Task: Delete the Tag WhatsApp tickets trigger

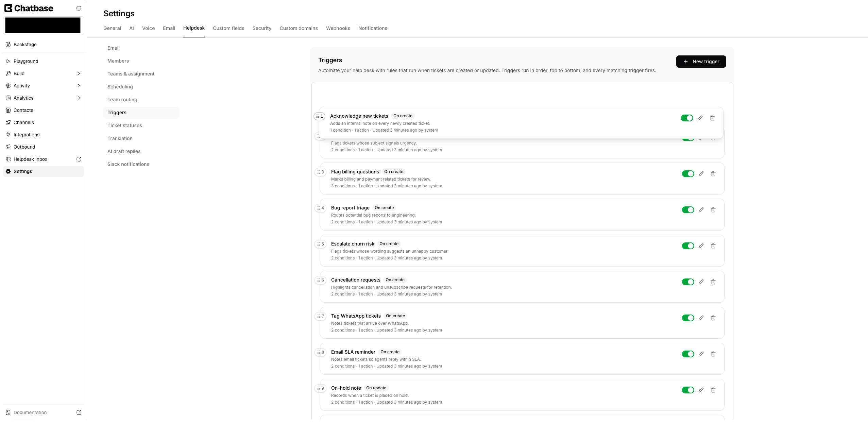Action: (713, 318)
